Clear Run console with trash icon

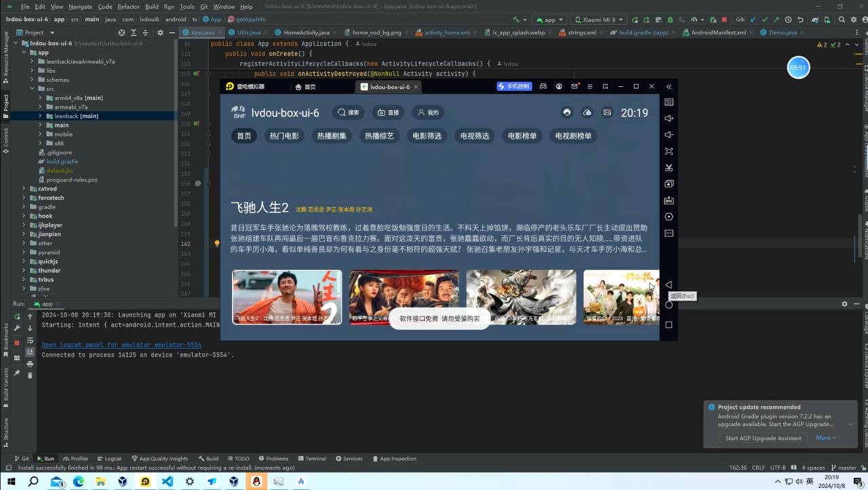click(30, 375)
